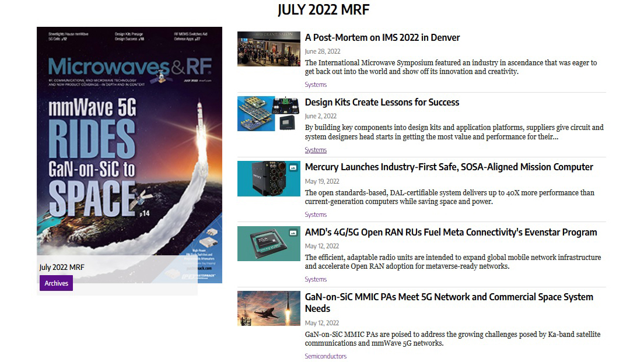Open the Mercury SOSA-Aligned Mission Computer article
This screenshot has height=362, width=644.
(x=449, y=167)
